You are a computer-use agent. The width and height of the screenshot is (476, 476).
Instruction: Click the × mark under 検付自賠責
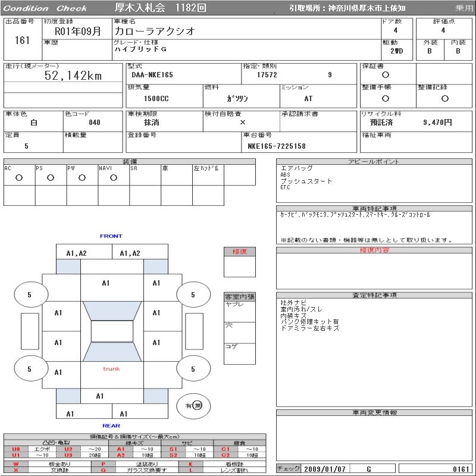pyautogui.click(x=243, y=123)
